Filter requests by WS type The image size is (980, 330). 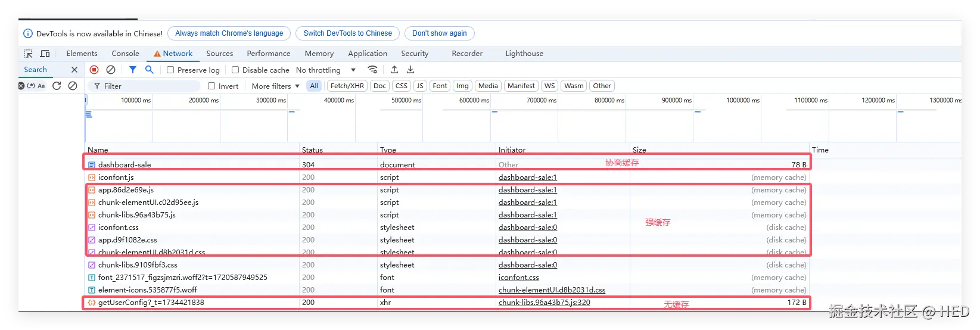coord(550,86)
